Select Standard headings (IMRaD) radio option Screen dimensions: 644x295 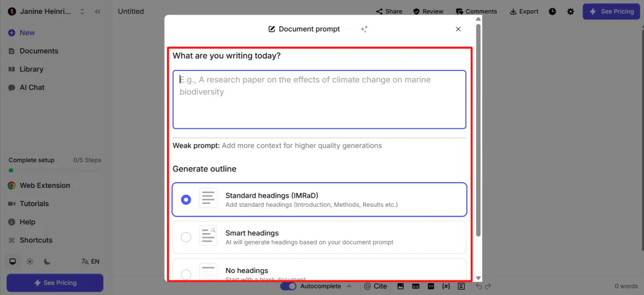[186, 200]
